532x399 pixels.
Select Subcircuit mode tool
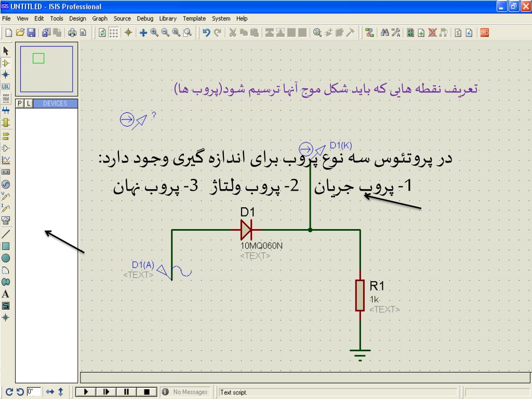(6, 123)
